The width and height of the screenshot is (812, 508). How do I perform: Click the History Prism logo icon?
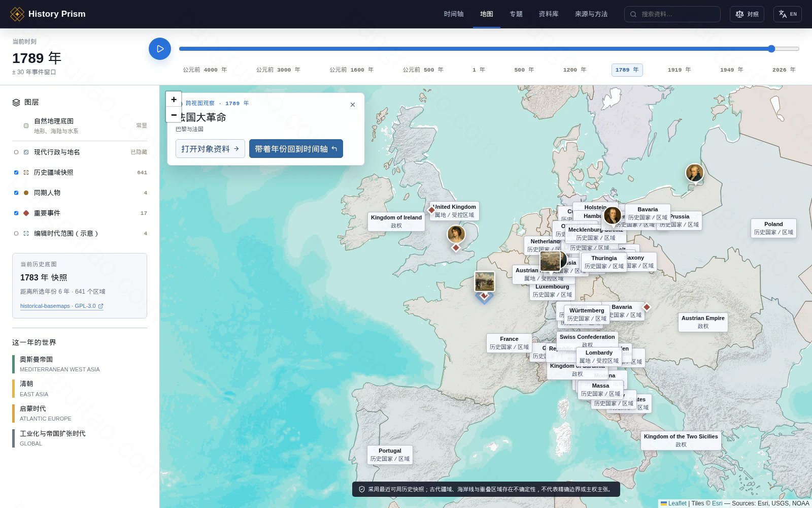(x=17, y=14)
